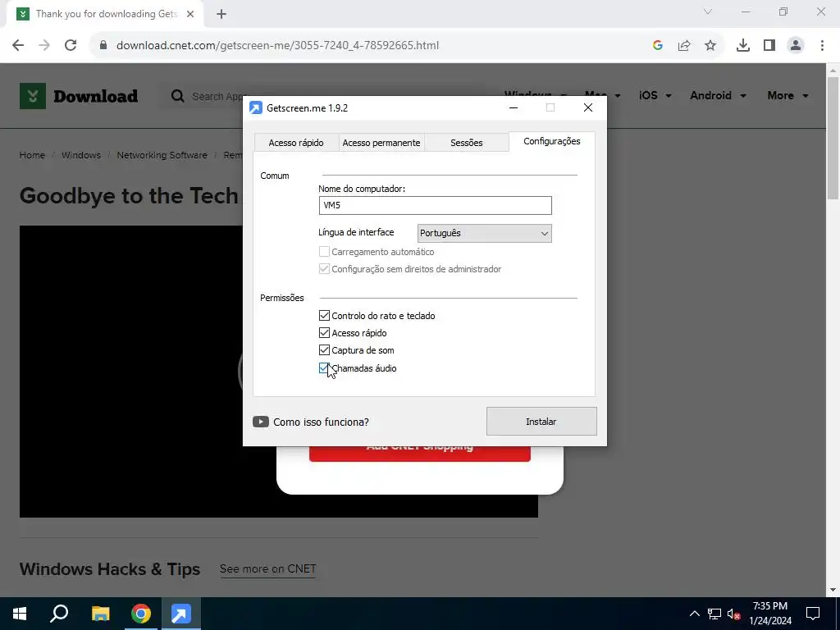
Task: Click the Getscreen.me arrow logo in title bar
Action: click(256, 107)
